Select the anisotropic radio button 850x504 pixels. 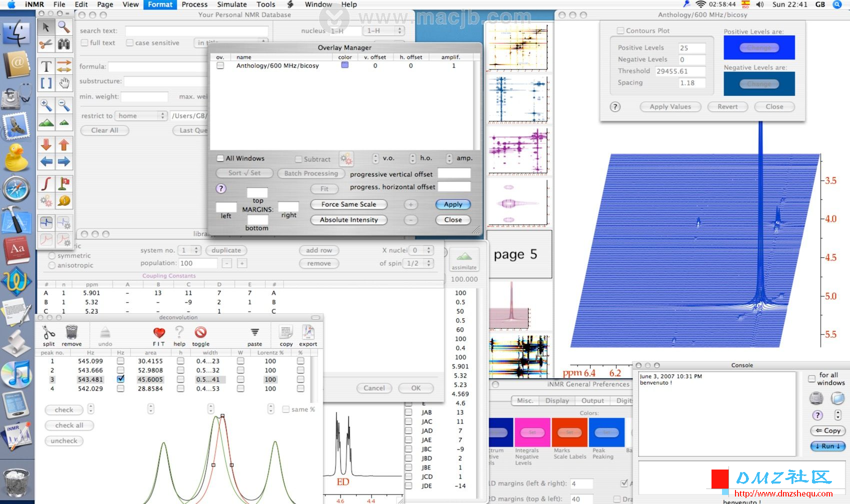51,265
